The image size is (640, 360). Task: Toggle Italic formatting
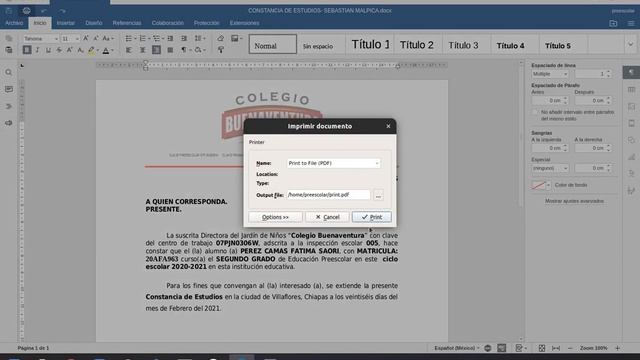tap(38, 50)
